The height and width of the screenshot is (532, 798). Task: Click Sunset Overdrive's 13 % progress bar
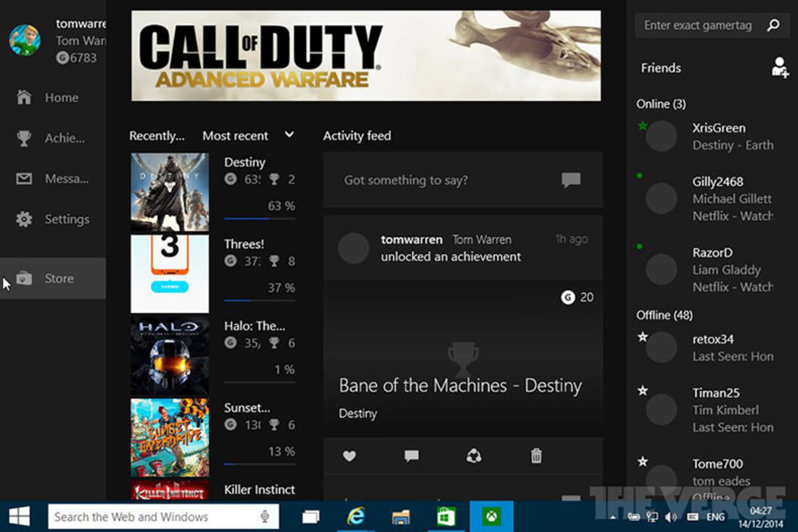tap(259, 464)
